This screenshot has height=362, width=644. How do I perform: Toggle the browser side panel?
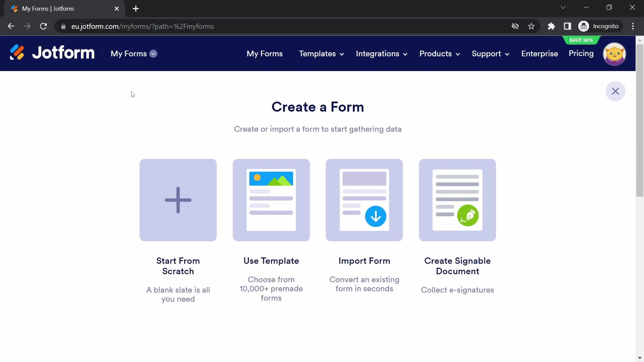(568, 26)
